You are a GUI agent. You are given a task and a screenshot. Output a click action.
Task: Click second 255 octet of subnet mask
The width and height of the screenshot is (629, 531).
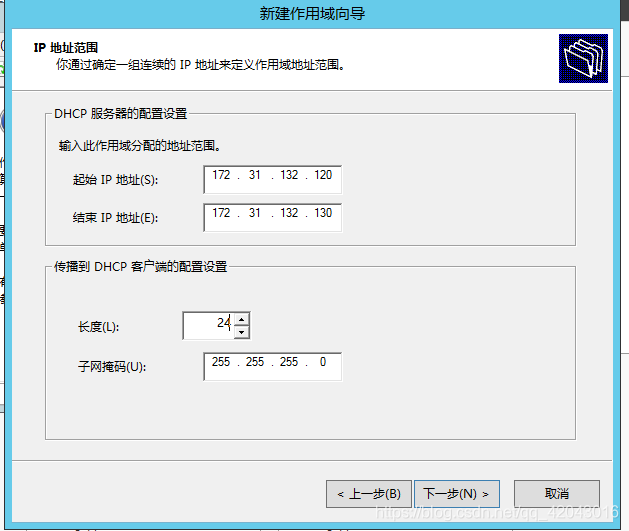pyautogui.click(x=255, y=362)
